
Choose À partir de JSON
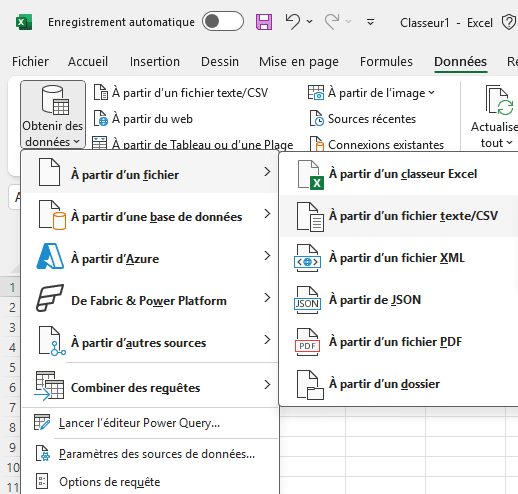tap(399, 300)
